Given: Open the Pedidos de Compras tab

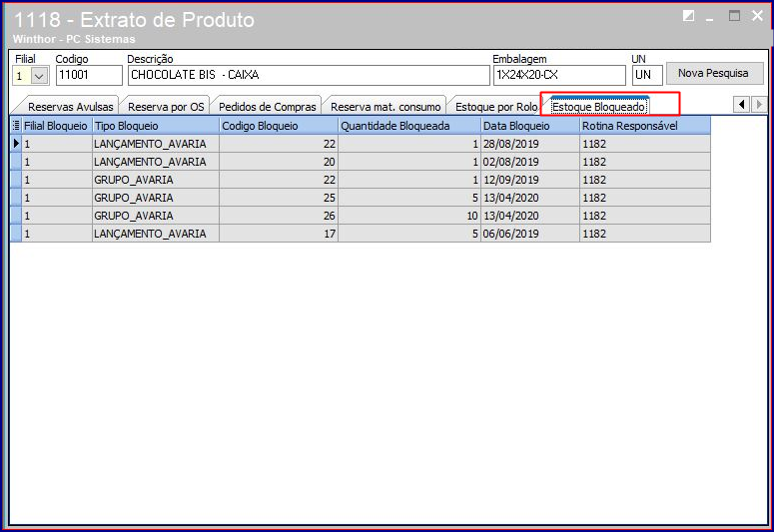Looking at the screenshot, I should tap(267, 107).
